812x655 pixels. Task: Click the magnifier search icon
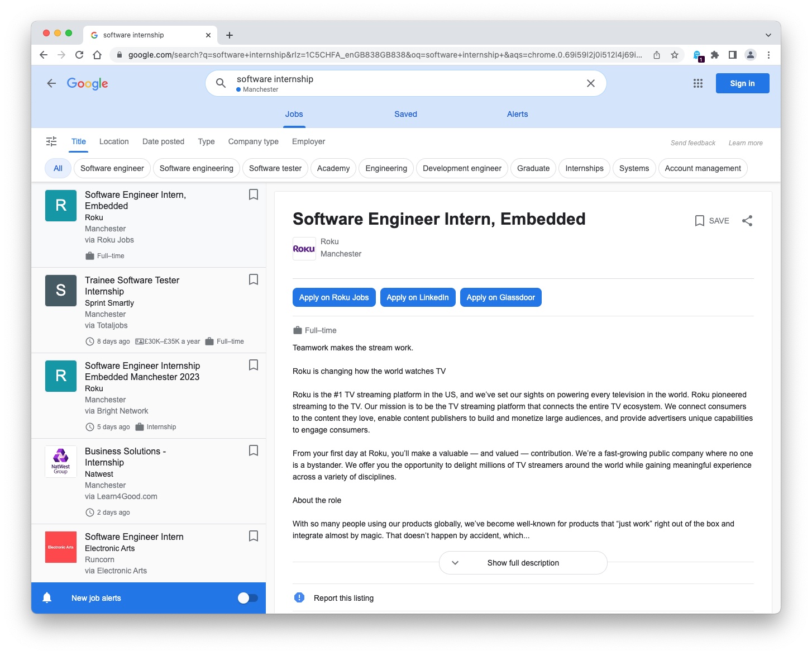[x=221, y=83]
